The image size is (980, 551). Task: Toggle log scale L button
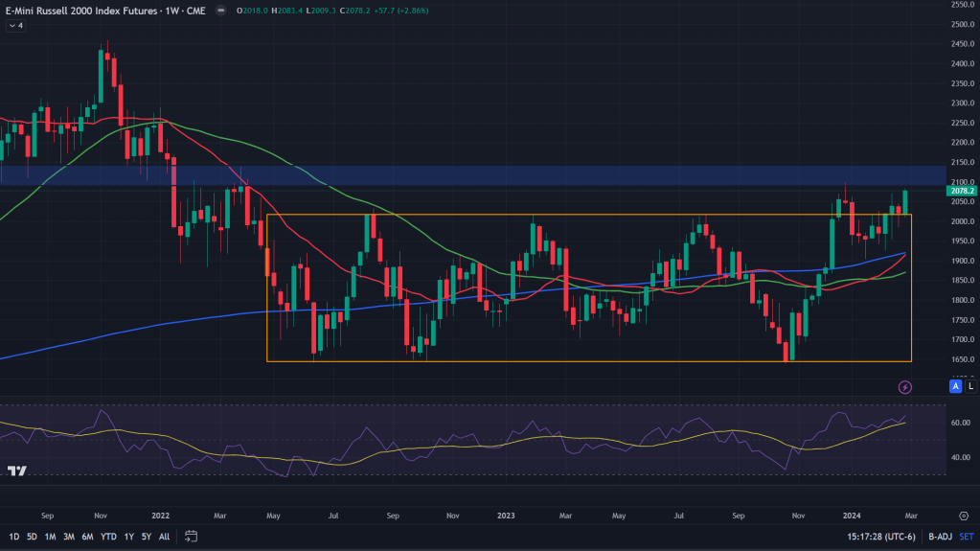tap(970, 386)
